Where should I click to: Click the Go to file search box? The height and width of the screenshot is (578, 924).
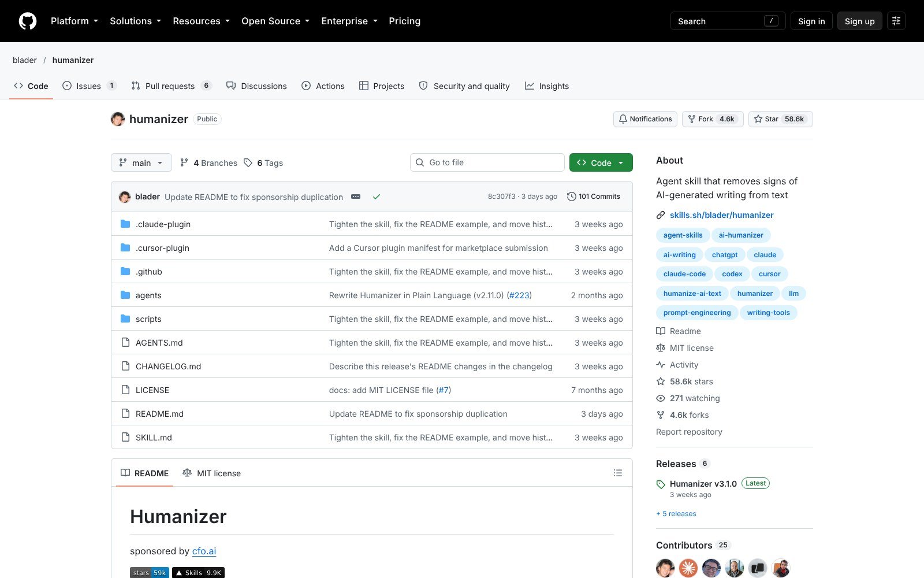[x=487, y=162]
